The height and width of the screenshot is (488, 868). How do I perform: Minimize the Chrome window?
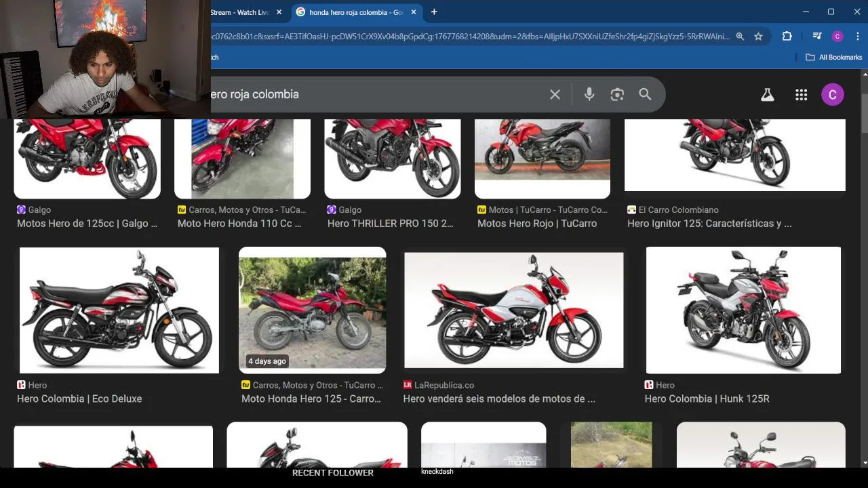[806, 12]
